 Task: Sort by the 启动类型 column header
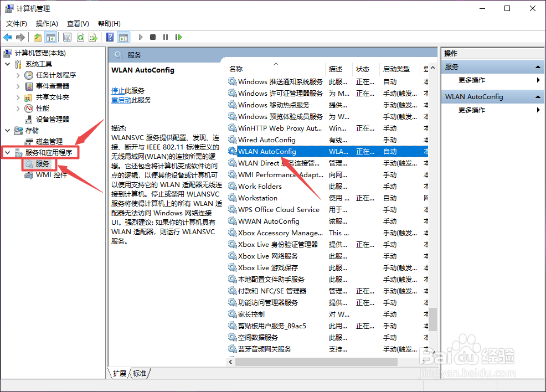pos(400,69)
